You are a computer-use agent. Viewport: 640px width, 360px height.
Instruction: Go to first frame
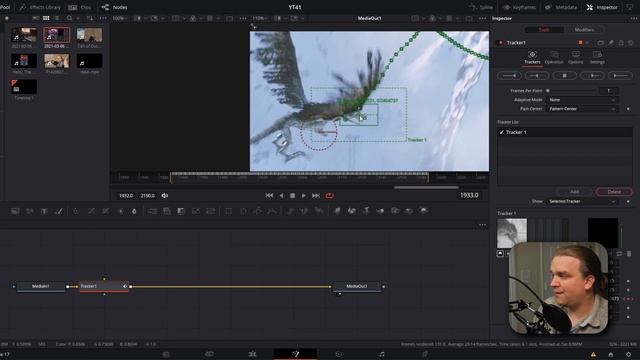tap(269, 196)
